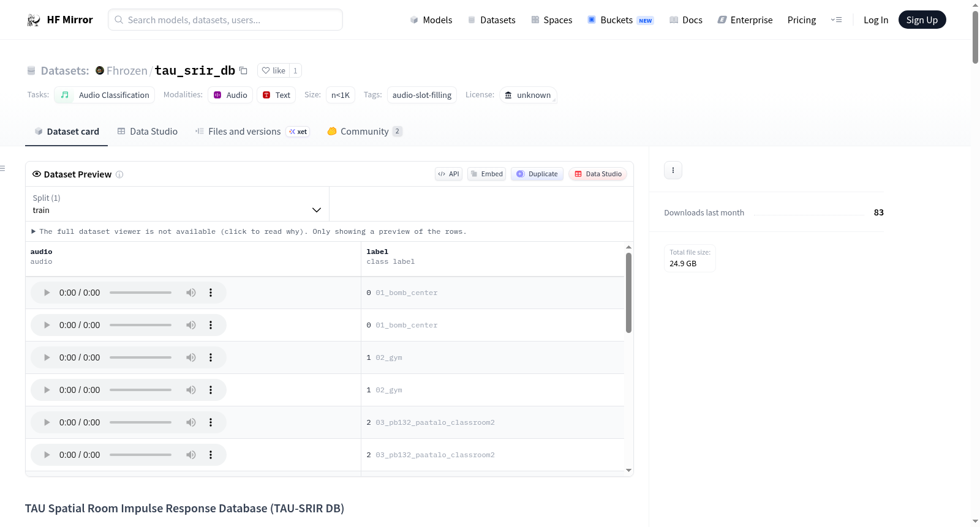The width and height of the screenshot is (980, 527).
Task: Click the Audio modality tag
Action: coord(230,95)
